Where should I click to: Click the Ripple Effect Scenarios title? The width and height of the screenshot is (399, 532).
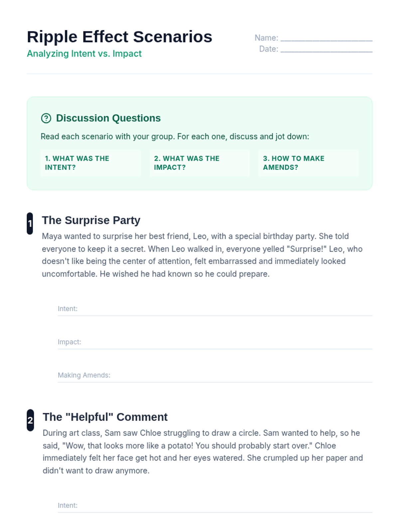(x=119, y=37)
